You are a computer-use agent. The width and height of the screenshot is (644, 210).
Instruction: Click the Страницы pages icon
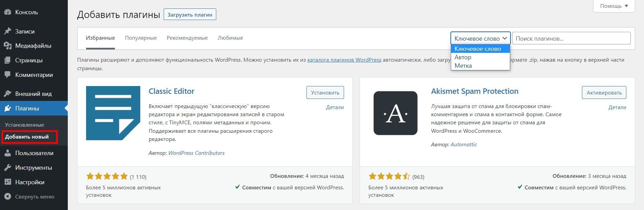7,60
